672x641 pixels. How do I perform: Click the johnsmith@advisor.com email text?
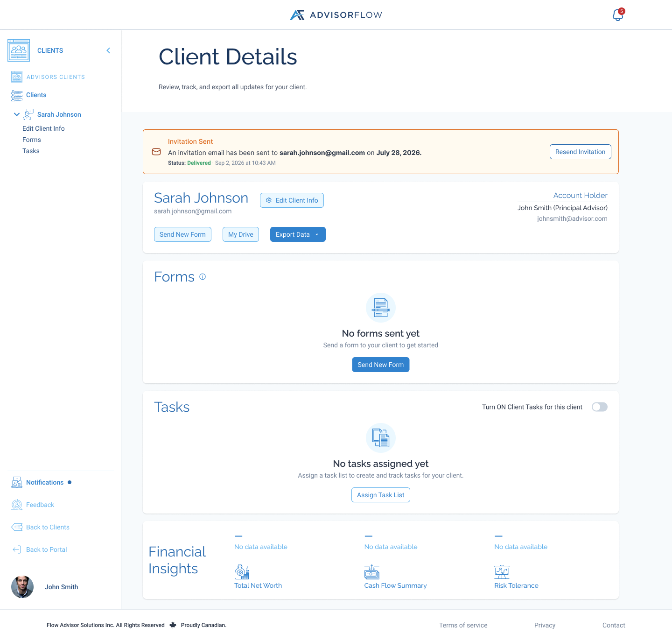[572, 218]
